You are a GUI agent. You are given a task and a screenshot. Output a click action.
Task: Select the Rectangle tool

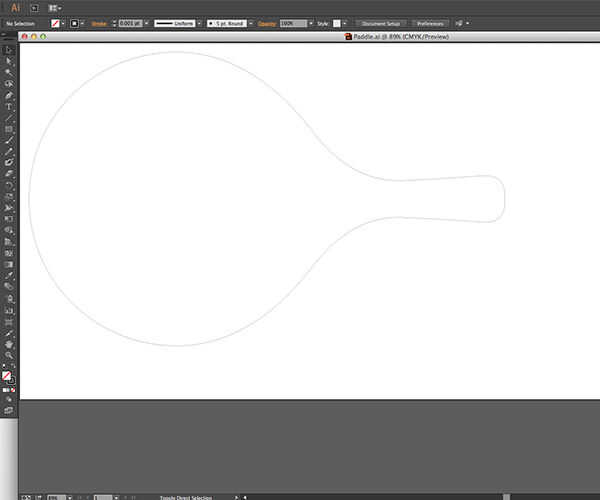[x=8, y=129]
